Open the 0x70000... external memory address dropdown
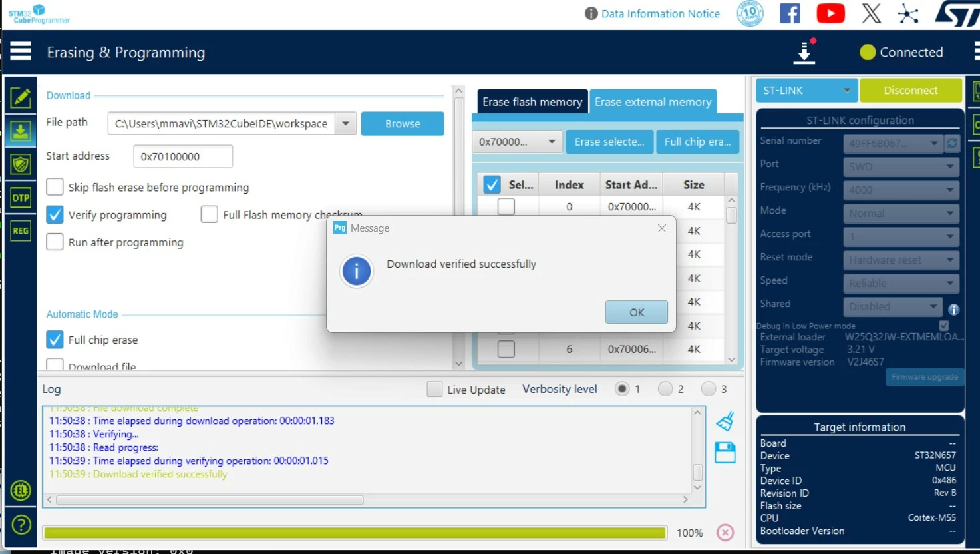Viewport: 980px width, 554px height. click(517, 142)
